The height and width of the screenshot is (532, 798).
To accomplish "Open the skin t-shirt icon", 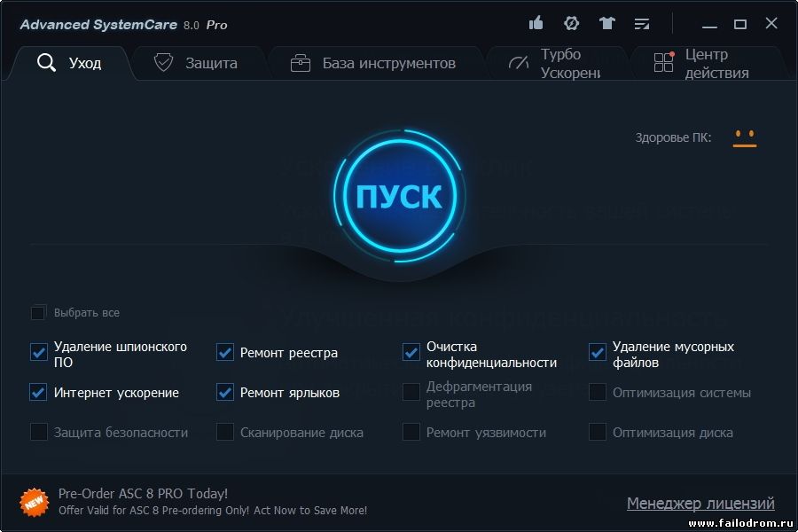I will coord(606,23).
